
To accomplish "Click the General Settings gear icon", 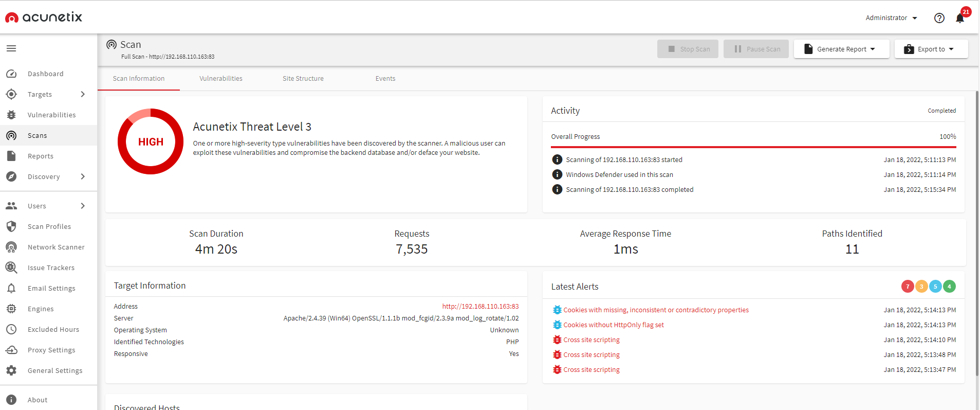I will coord(11,370).
